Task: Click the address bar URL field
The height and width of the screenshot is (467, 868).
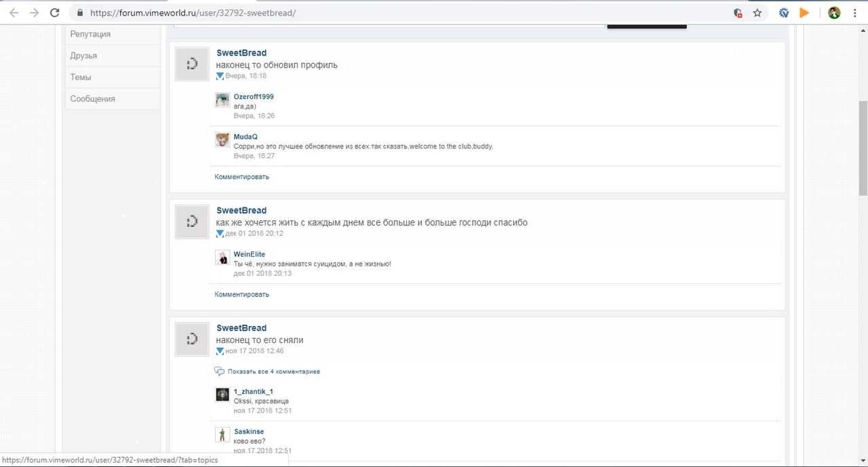Action: pyautogui.click(x=407, y=13)
